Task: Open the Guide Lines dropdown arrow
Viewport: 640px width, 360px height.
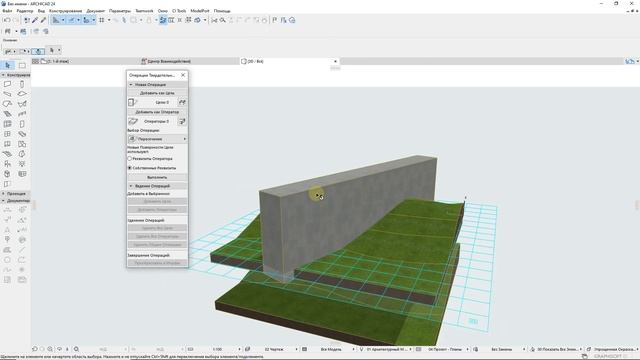Action: pyautogui.click(x=63, y=20)
